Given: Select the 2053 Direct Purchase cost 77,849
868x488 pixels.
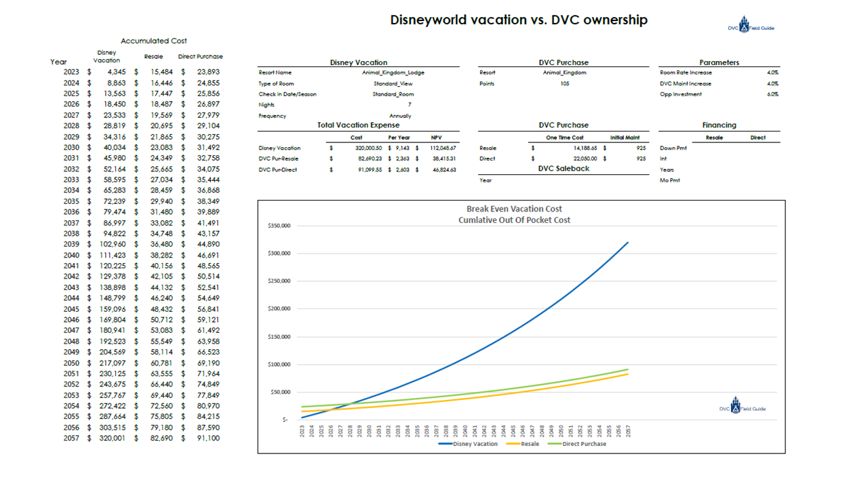Looking at the screenshot, I should pos(208,395).
